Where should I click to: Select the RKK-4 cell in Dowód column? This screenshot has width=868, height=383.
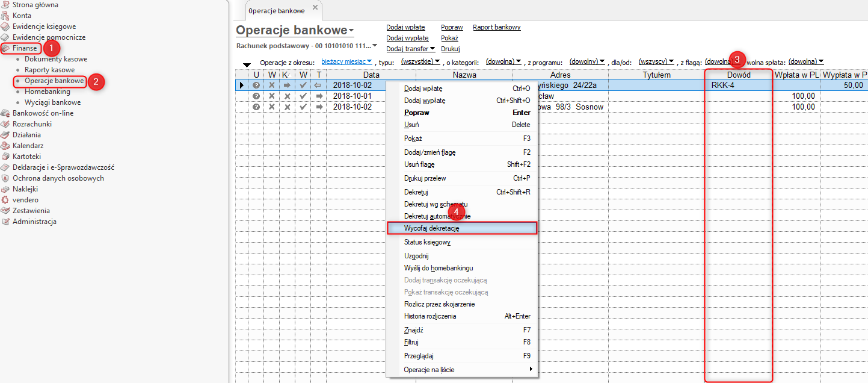point(738,86)
